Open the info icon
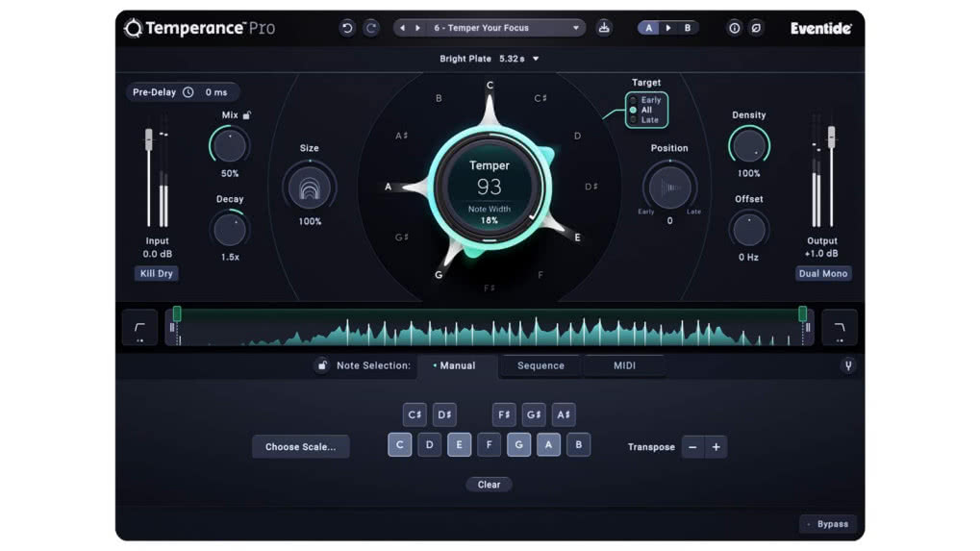The width and height of the screenshot is (980, 551). click(735, 28)
